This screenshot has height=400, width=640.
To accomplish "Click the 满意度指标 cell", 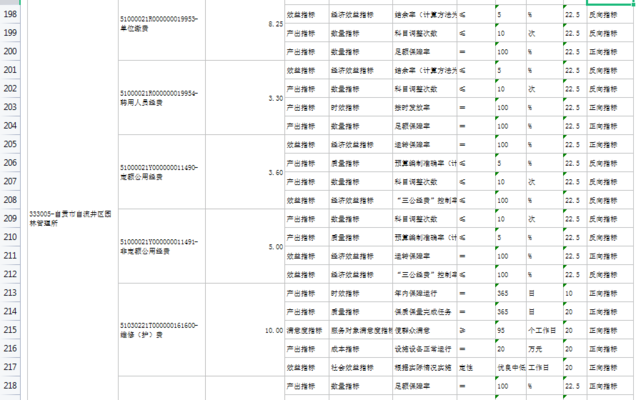I will (307, 330).
